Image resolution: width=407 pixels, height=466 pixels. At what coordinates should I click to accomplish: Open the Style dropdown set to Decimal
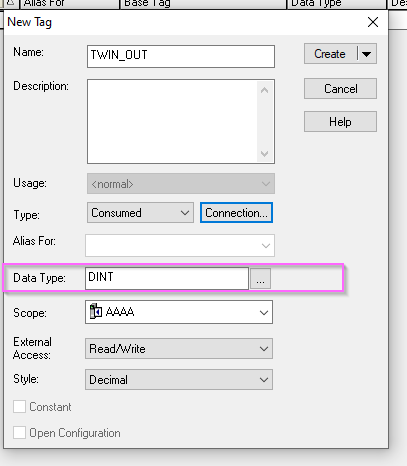(x=179, y=379)
